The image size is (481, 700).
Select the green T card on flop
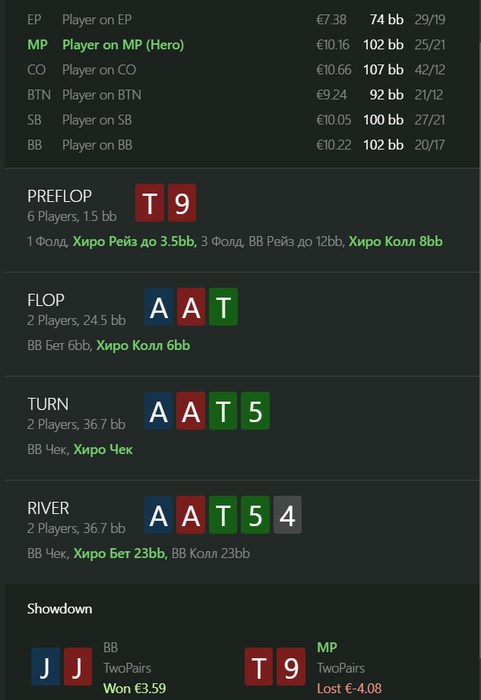pyautogui.click(x=223, y=307)
